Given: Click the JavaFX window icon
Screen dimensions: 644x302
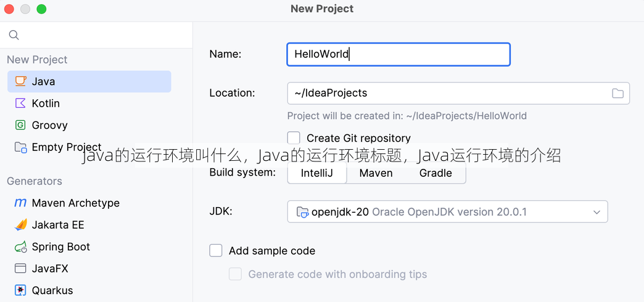Looking at the screenshot, I should pyautogui.click(x=20, y=268).
